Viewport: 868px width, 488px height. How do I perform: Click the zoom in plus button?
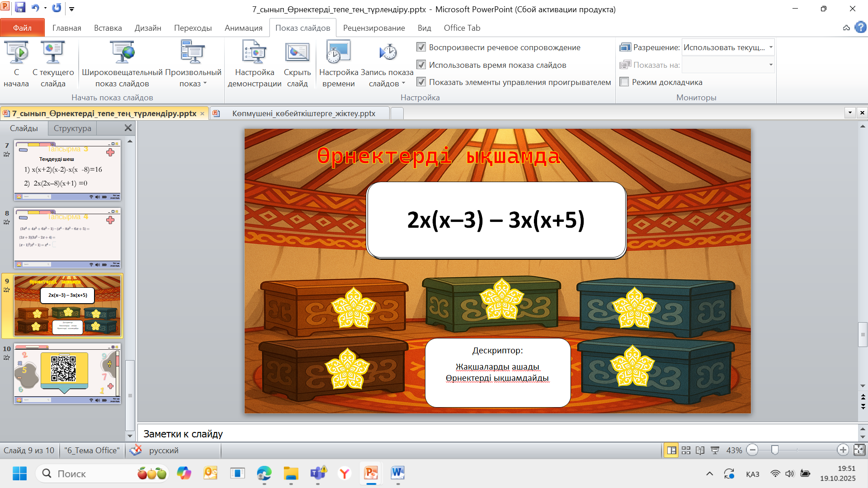pos(843,450)
